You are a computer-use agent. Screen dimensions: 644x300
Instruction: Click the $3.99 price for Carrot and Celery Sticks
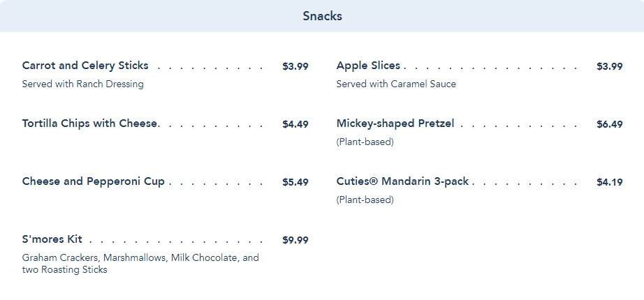(295, 66)
